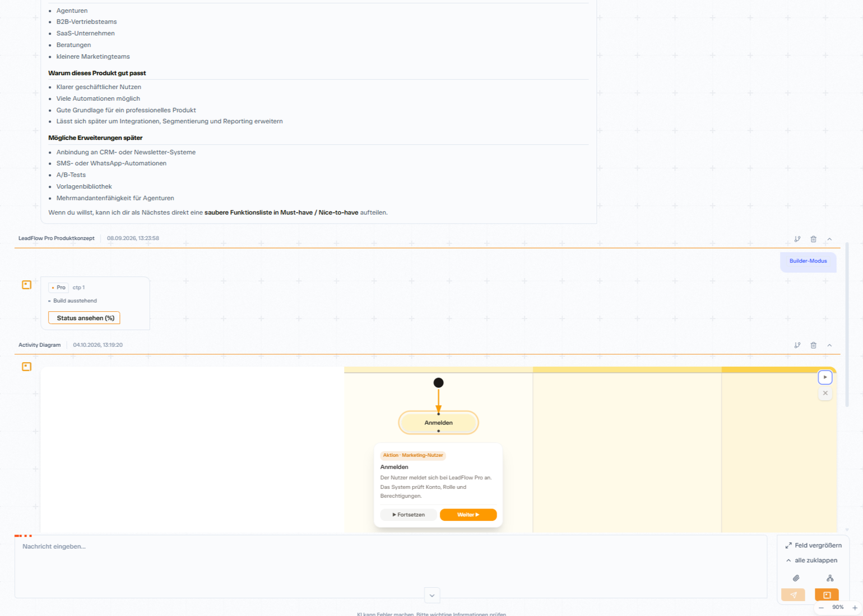Viewport: 863px width, 616px height.
Task: Attach a file with the paperclip icon
Action: (796, 578)
